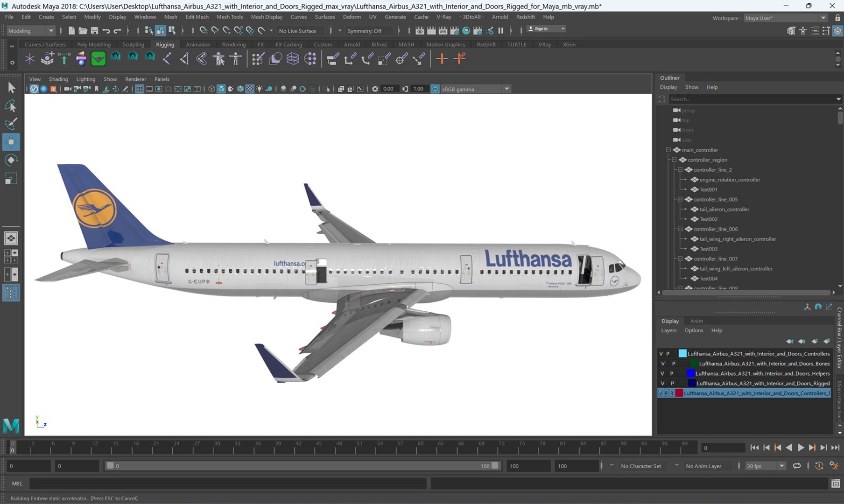Click the Outliner search field
Screen dimensions: 844x504
coord(753,99)
